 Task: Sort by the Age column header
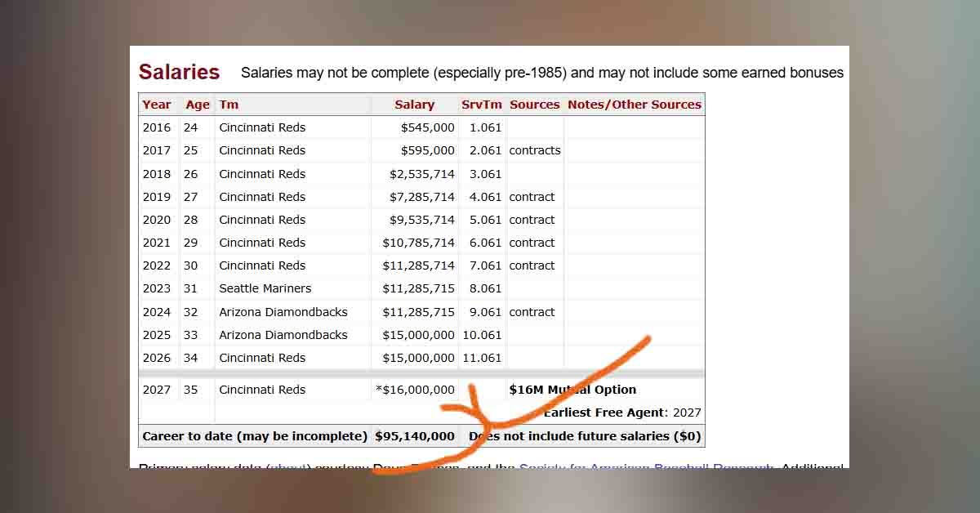[x=198, y=105]
